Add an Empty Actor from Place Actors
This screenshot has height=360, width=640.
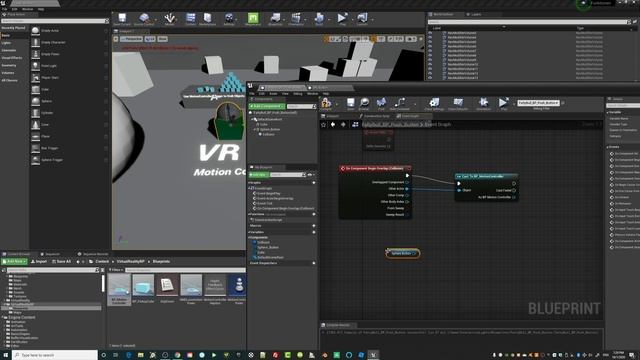(x=69, y=31)
